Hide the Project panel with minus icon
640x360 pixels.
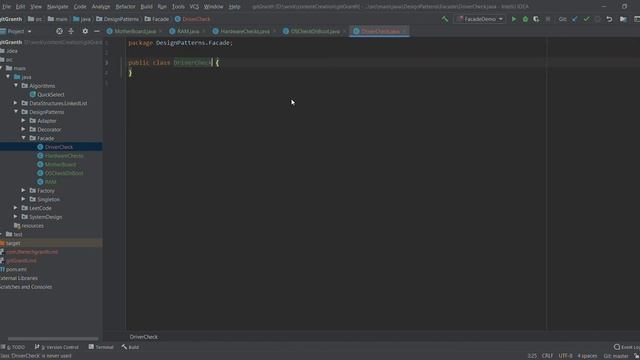pyautogui.click(x=97, y=31)
